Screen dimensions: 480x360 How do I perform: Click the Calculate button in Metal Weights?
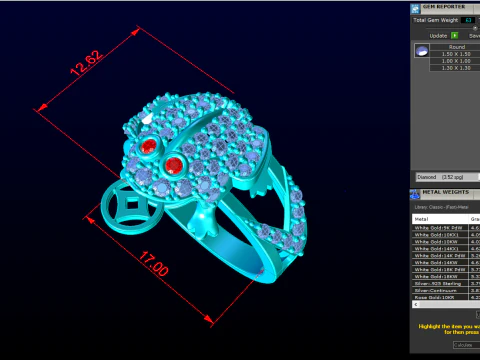pos(466,345)
